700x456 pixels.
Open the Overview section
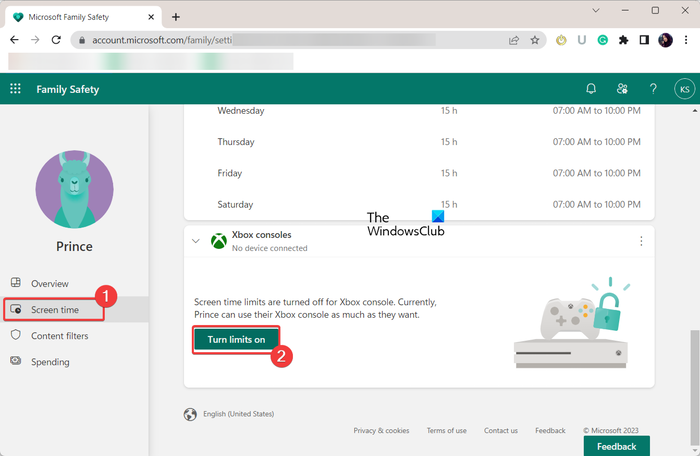tap(74, 283)
